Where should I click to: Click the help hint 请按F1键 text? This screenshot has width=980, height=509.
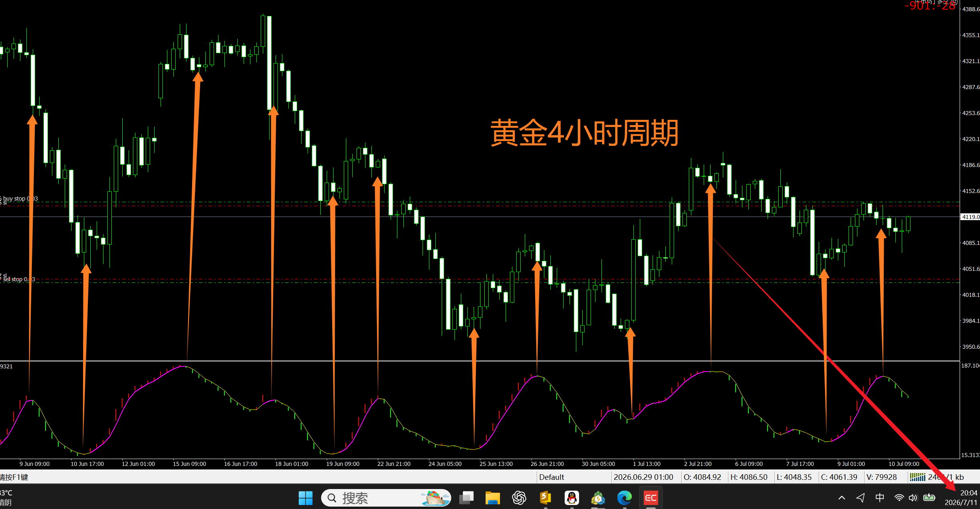14,477
